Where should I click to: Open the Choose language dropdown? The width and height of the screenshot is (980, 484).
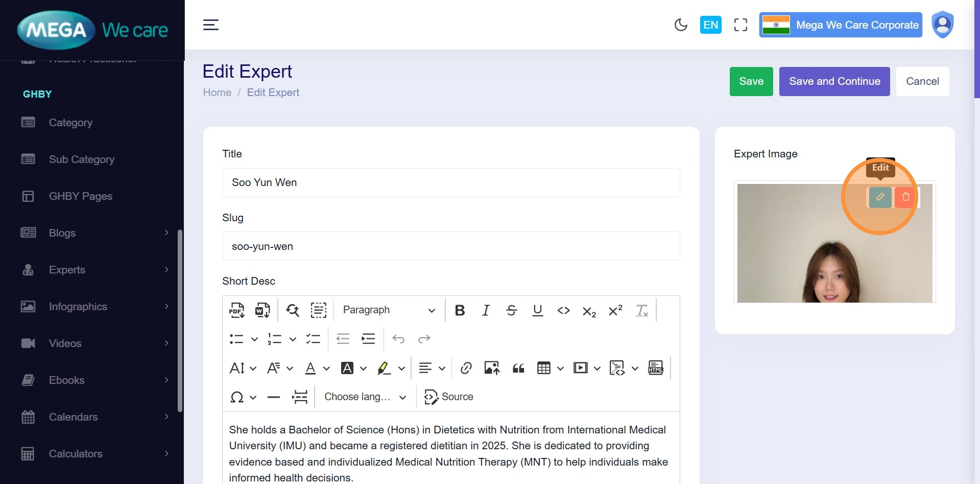click(x=365, y=397)
